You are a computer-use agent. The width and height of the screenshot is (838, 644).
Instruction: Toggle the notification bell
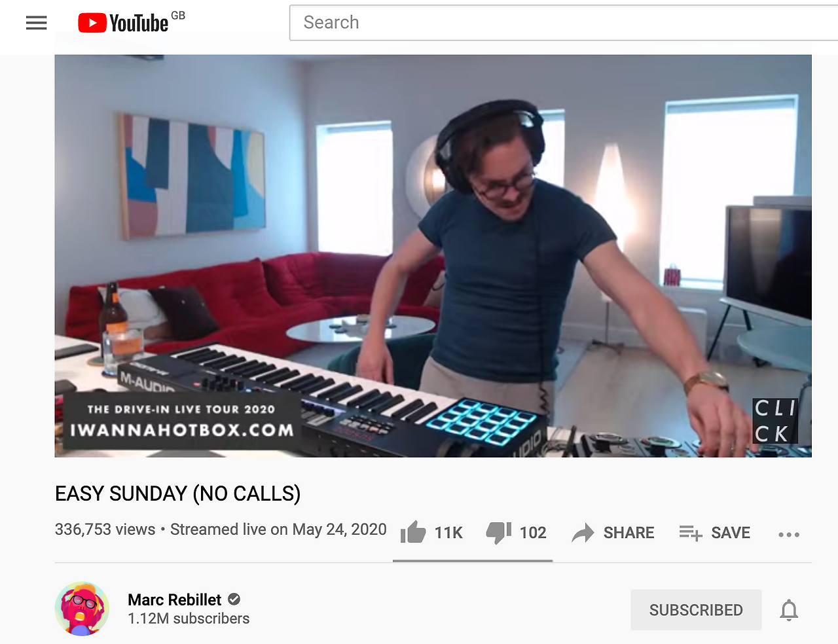pos(789,610)
